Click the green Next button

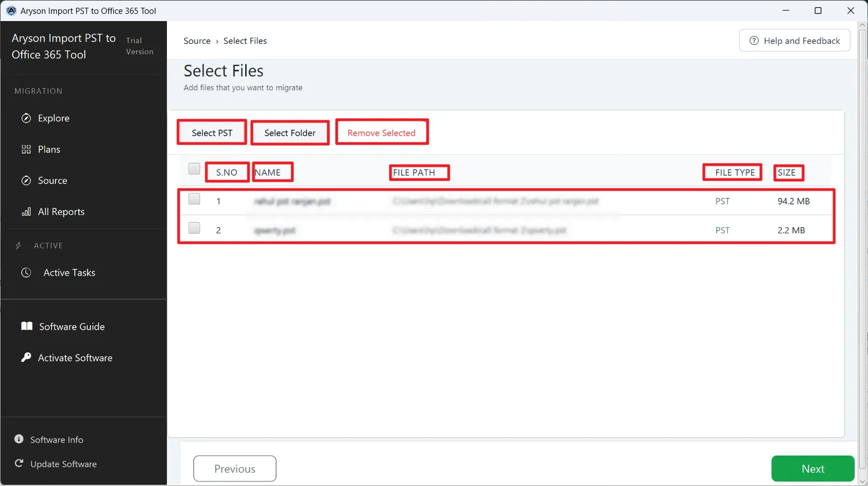pos(813,468)
